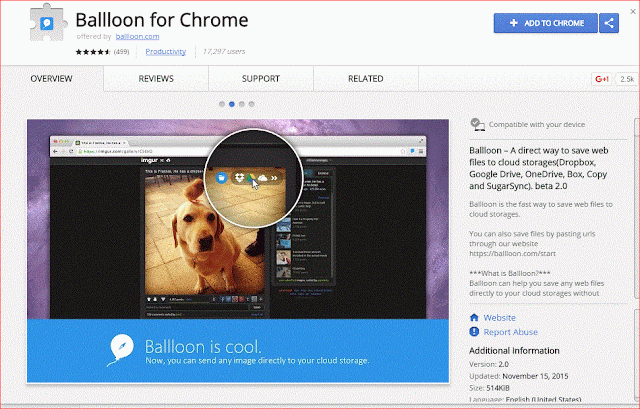
Task: Click the description panel scrollbar
Action: point(637,210)
